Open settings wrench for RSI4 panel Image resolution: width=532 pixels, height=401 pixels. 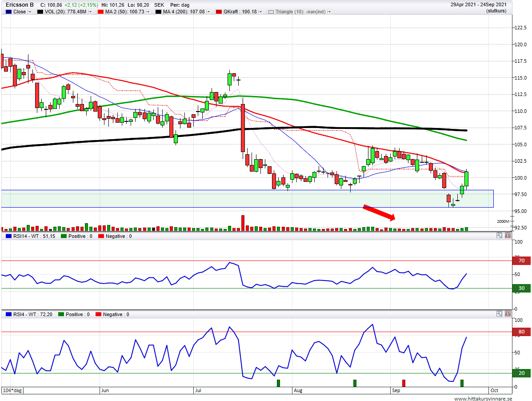pos(499,314)
